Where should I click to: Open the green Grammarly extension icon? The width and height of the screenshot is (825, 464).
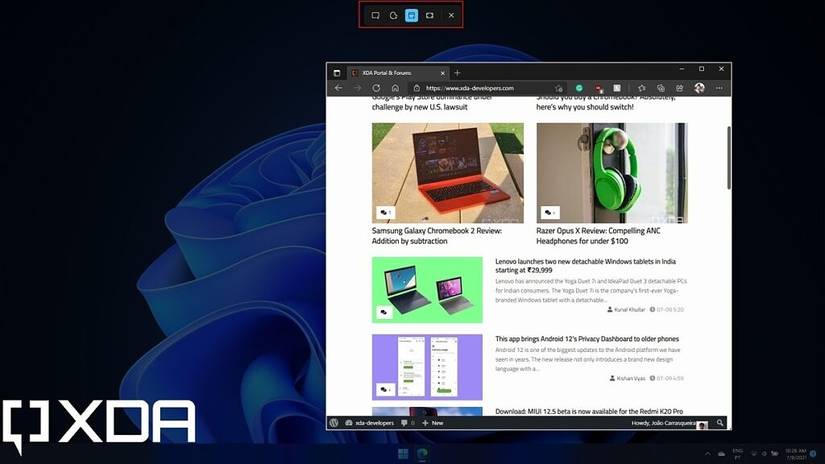pyautogui.click(x=579, y=88)
